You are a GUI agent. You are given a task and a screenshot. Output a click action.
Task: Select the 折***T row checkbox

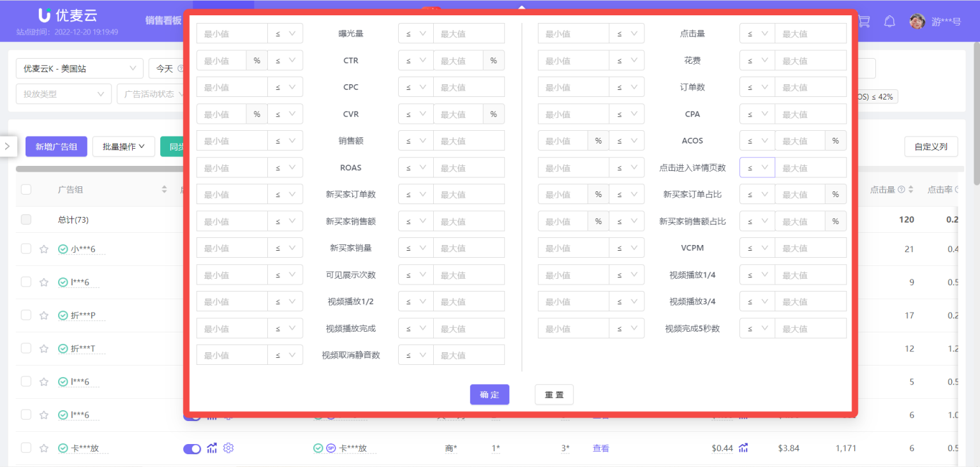[x=26, y=348]
